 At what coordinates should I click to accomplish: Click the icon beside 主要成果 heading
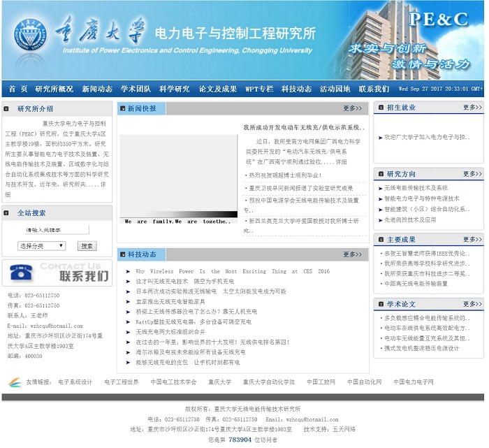381,240
